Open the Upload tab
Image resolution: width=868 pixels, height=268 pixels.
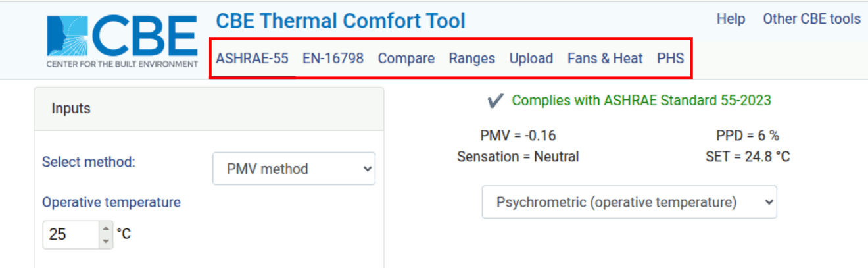[x=531, y=58]
